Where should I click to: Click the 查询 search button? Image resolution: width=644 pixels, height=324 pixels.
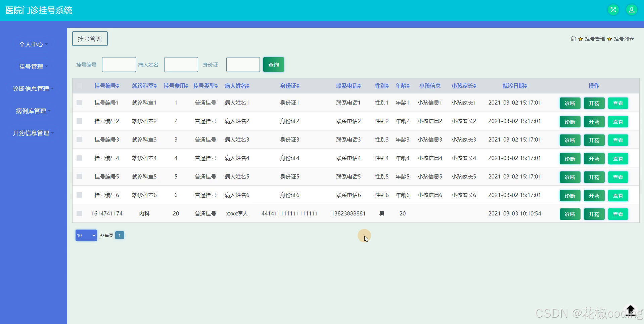(x=274, y=65)
